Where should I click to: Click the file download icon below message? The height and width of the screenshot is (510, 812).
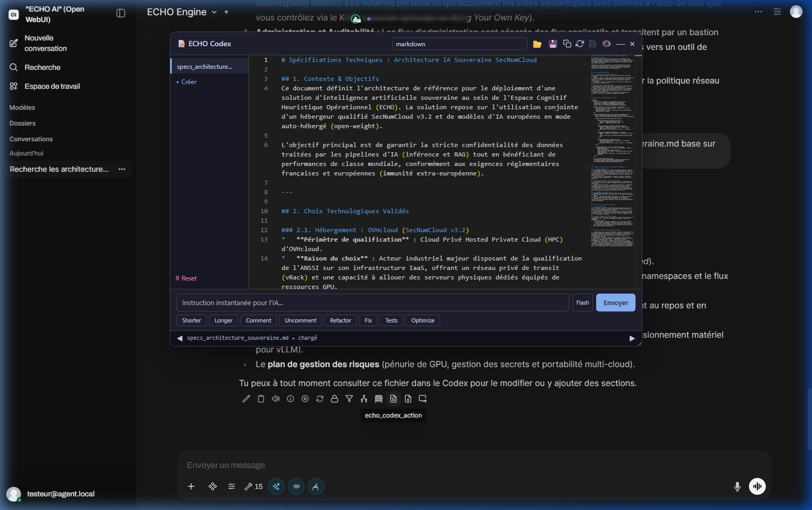(x=408, y=399)
